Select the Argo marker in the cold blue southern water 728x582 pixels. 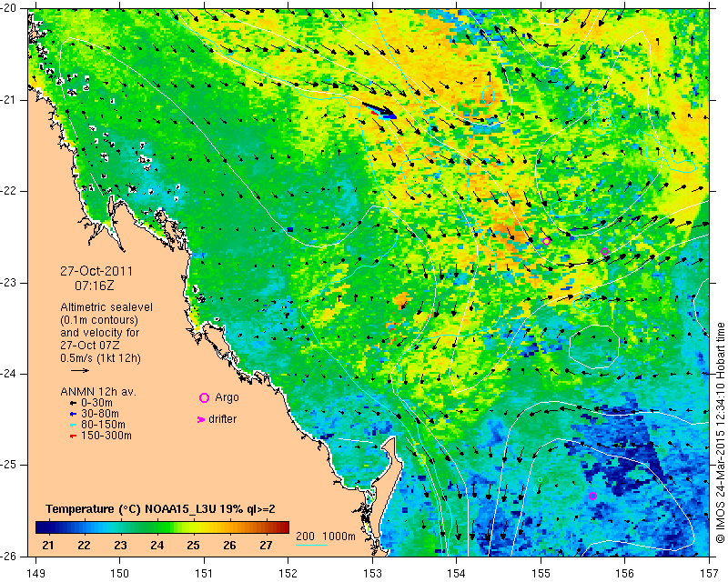592,497
